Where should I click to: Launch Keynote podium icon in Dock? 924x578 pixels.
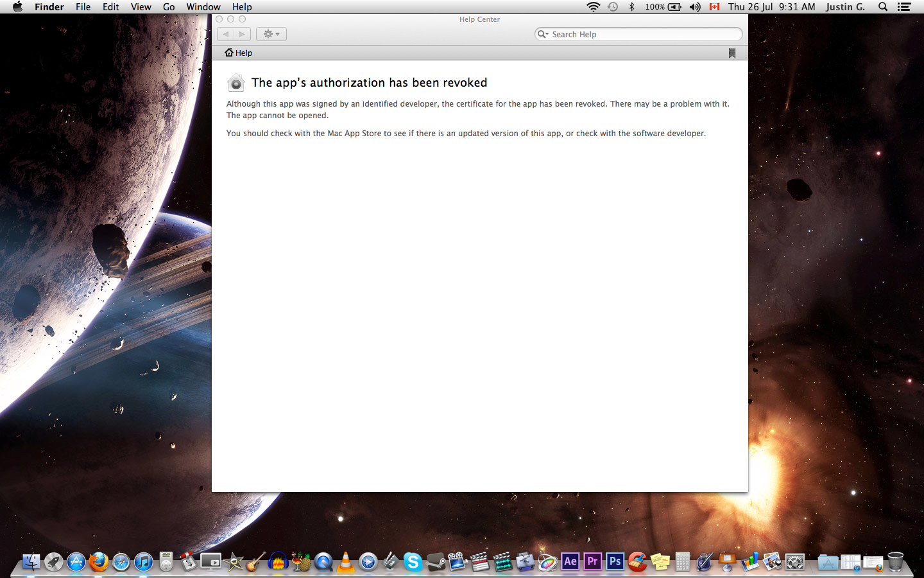click(x=727, y=561)
